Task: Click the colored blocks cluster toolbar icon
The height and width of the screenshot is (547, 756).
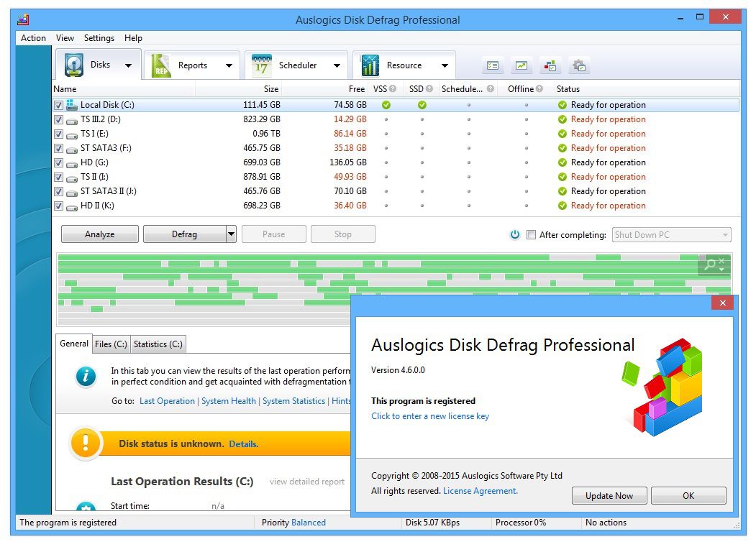Action: pos(550,65)
